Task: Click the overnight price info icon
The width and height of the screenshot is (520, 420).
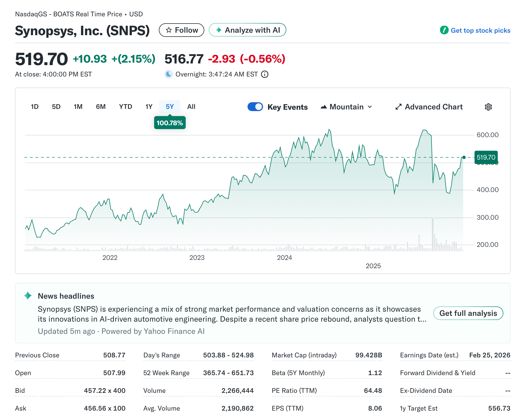Action: point(265,74)
